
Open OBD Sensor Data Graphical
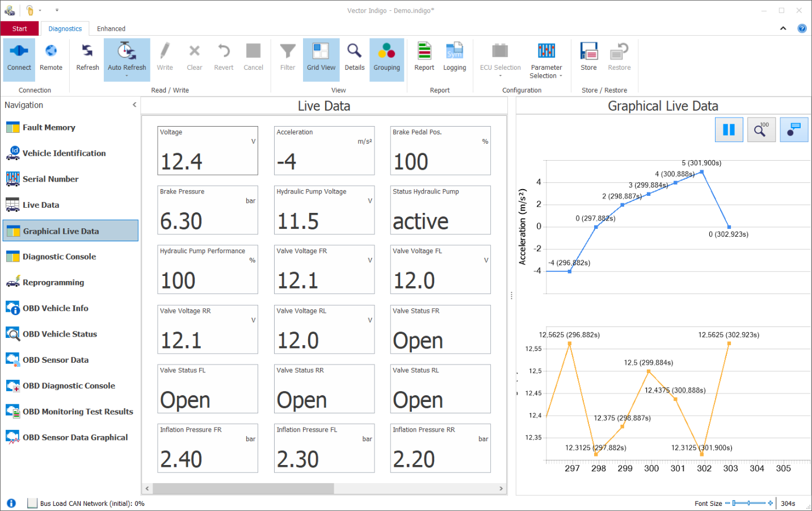70,437
